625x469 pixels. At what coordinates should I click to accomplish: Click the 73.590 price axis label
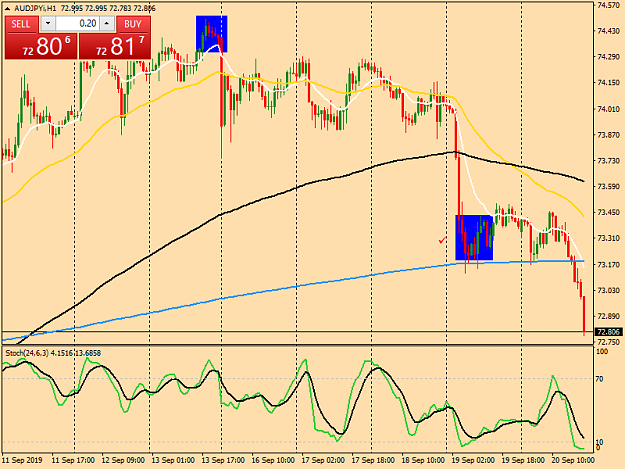(609, 186)
